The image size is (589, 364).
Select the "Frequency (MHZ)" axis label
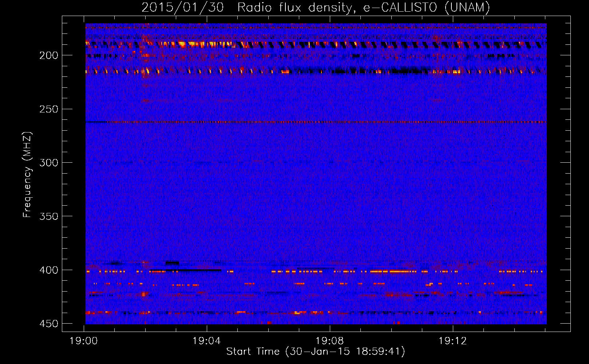click(x=27, y=174)
